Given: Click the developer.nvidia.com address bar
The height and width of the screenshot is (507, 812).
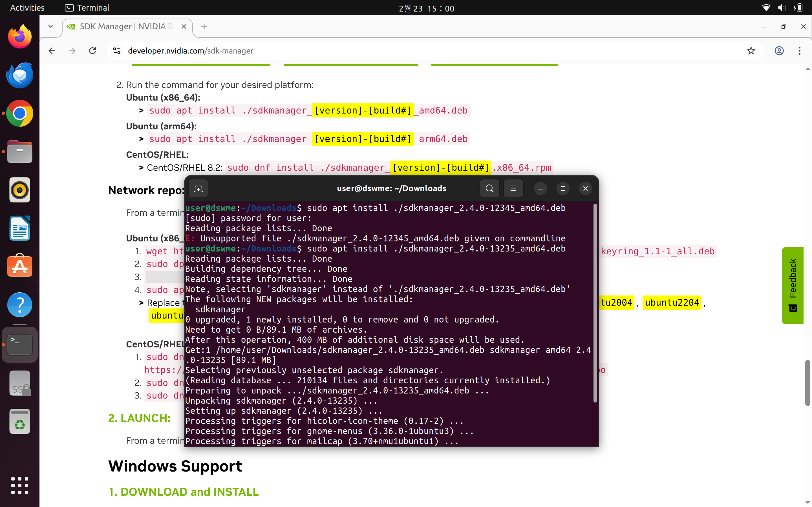Looking at the screenshot, I should click(403, 51).
